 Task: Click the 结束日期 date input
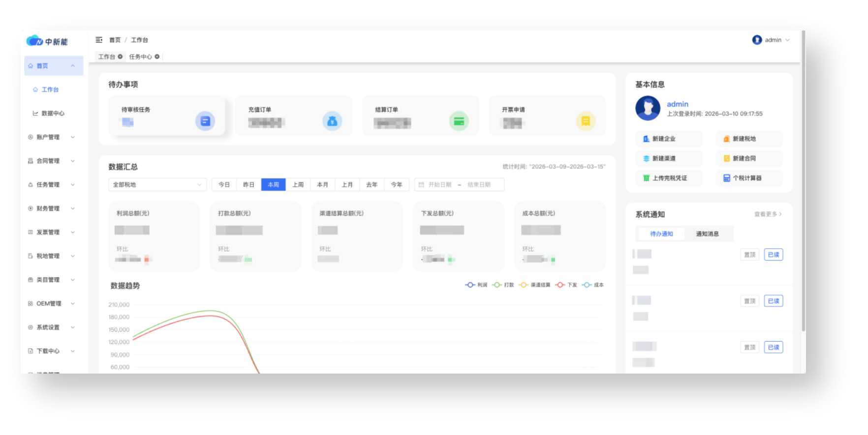pyautogui.click(x=479, y=185)
